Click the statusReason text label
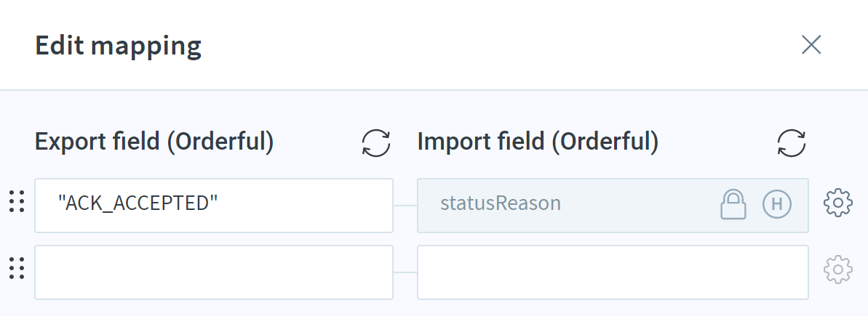Image resolution: width=868 pixels, height=316 pixels. (x=501, y=203)
